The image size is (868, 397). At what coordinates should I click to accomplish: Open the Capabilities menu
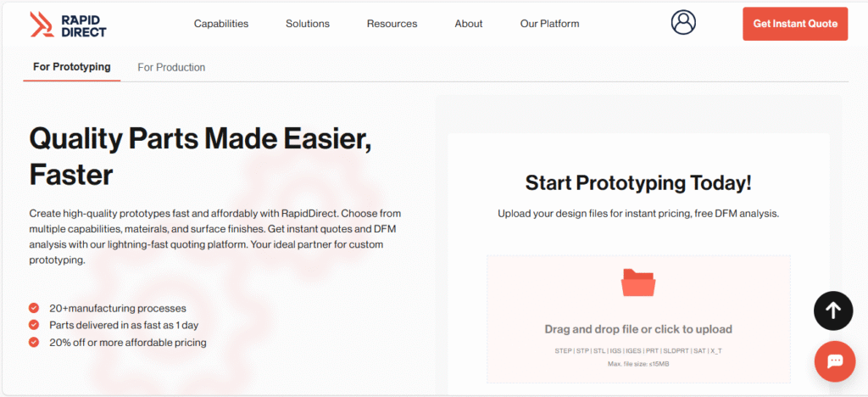pos(221,24)
